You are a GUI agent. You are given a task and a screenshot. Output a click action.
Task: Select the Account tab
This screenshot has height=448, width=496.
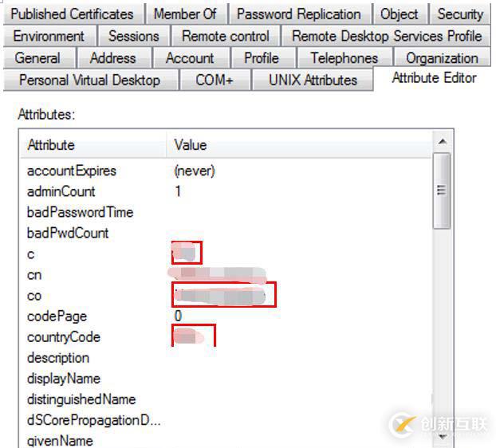[190, 58]
